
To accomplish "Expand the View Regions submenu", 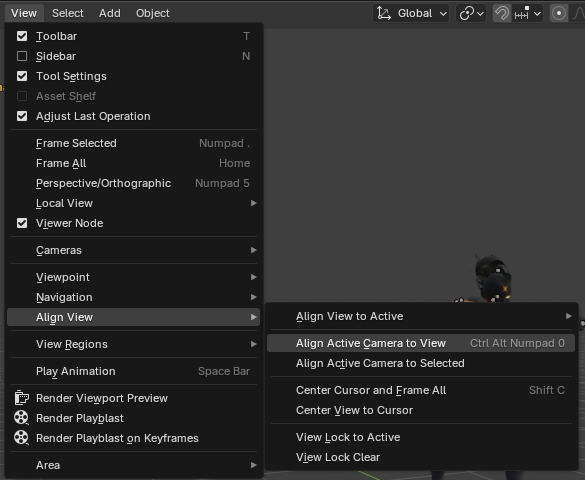I will click(133, 344).
